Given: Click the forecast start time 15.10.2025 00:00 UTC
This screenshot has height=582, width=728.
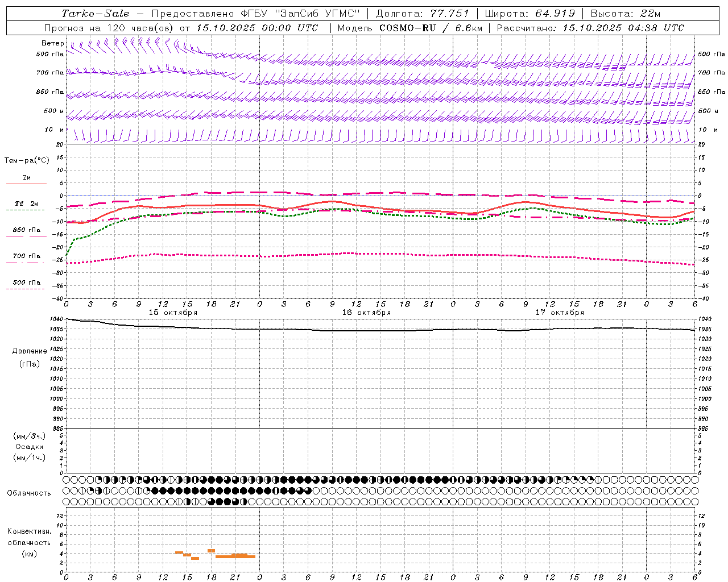Looking at the screenshot, I should (257, 28).
